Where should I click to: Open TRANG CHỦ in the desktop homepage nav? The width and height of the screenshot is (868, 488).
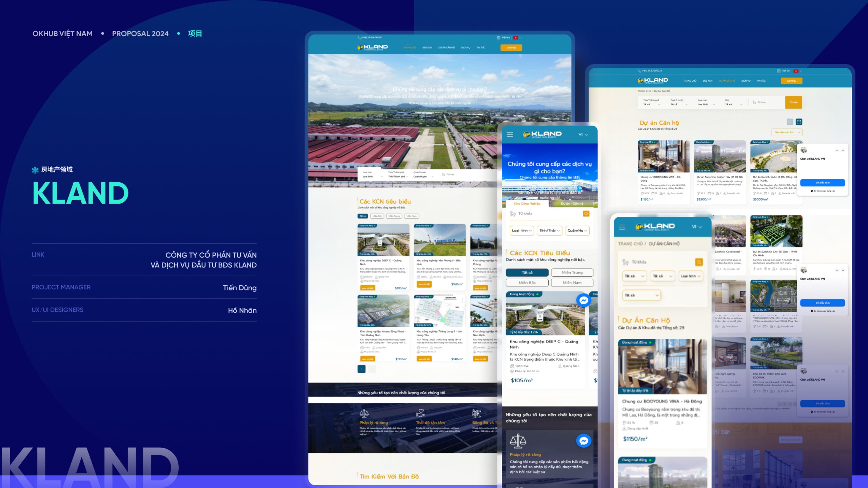click(x=410, y=48)
